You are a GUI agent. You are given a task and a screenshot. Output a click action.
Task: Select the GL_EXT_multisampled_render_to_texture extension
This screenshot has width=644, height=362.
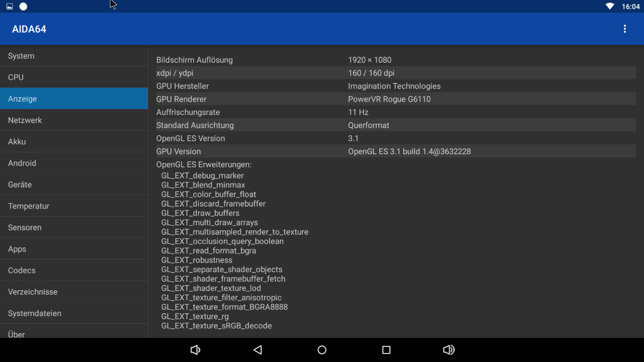coord(234,232)
